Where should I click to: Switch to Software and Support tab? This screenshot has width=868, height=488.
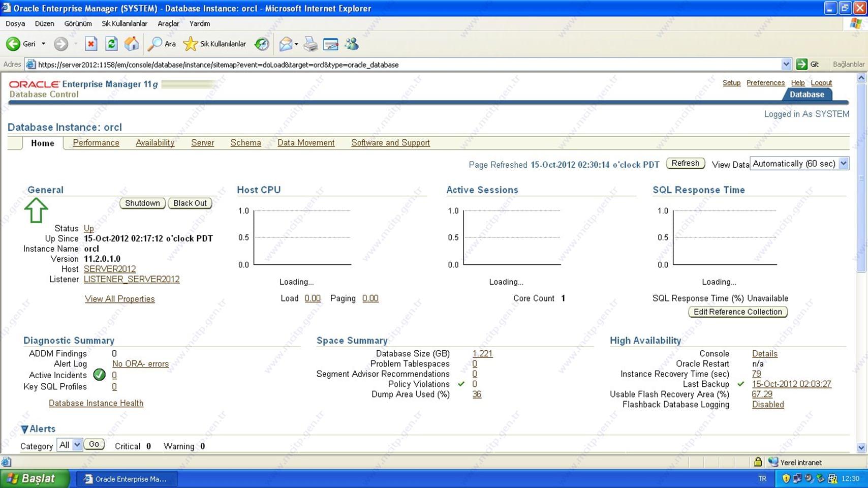tap(390, 143)
